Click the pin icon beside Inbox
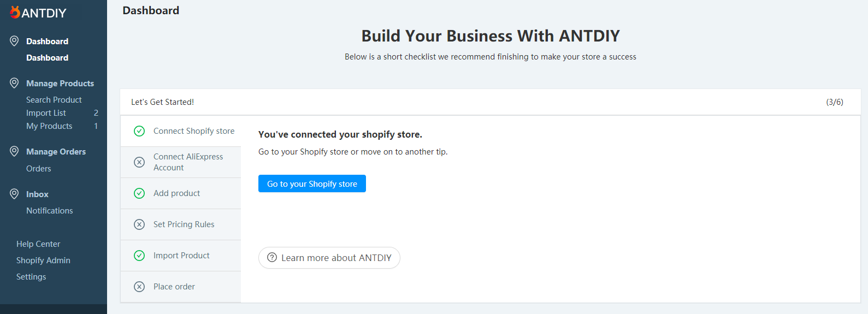This screenshot has height=314, width=868. coord(14,194)
